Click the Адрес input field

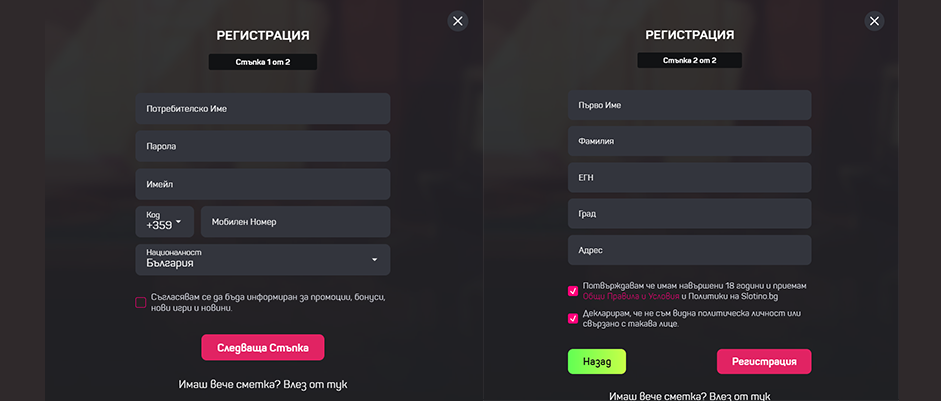click(689, 250)
